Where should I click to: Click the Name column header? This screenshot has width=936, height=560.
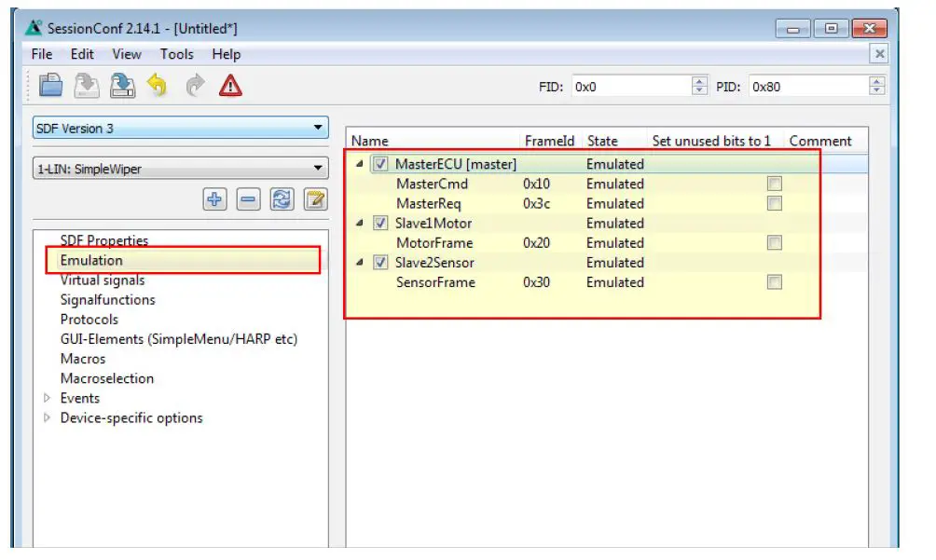tap(369, 141)
